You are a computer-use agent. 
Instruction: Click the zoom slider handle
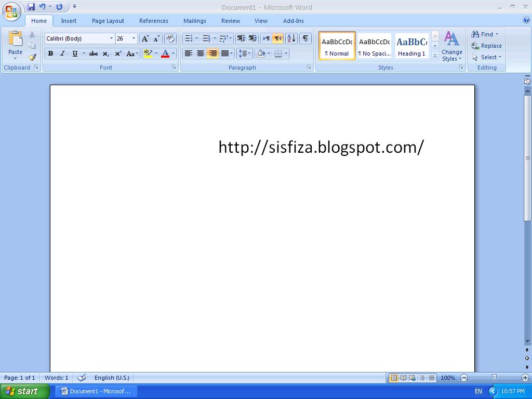click(495, 378)
